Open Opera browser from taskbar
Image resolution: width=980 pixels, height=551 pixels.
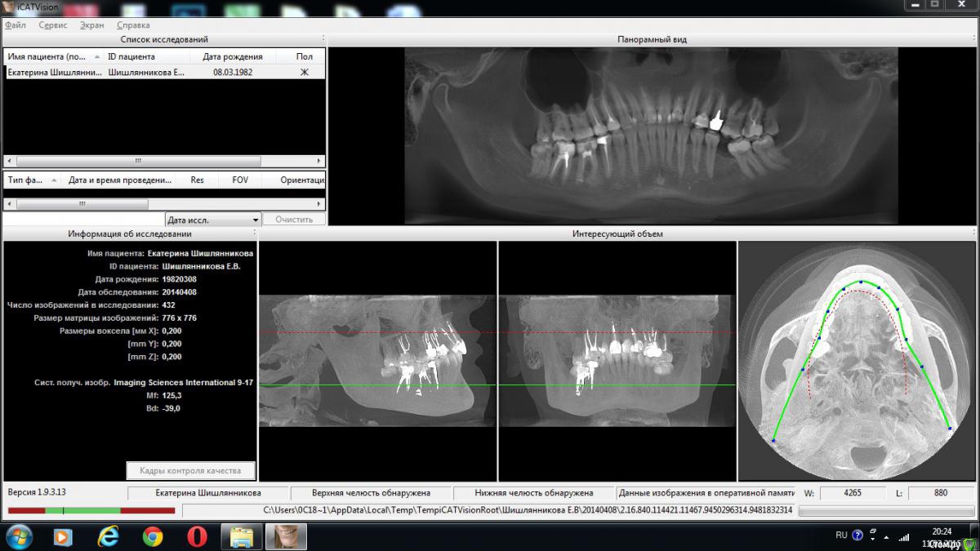point(196,536)
